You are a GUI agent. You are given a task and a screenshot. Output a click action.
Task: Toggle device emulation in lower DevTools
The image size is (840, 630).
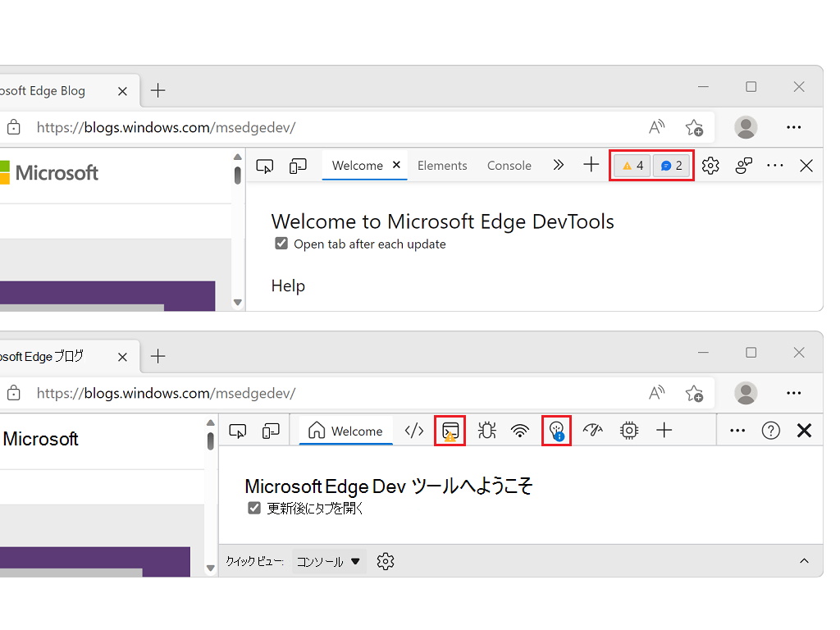tap(271, 431)
